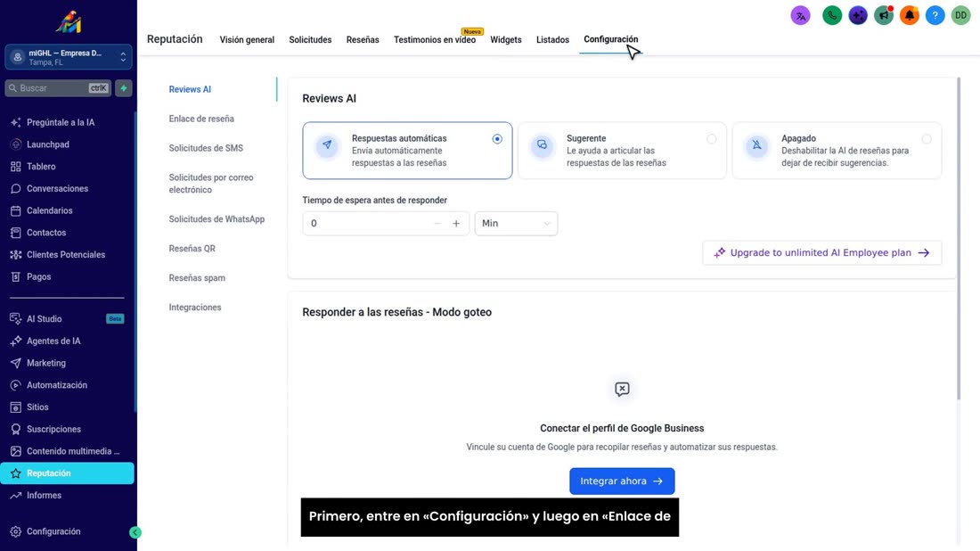Open Integraciones settings
Image resolution: width=980 pixels, height=551 pixels.
coord(195,307)
